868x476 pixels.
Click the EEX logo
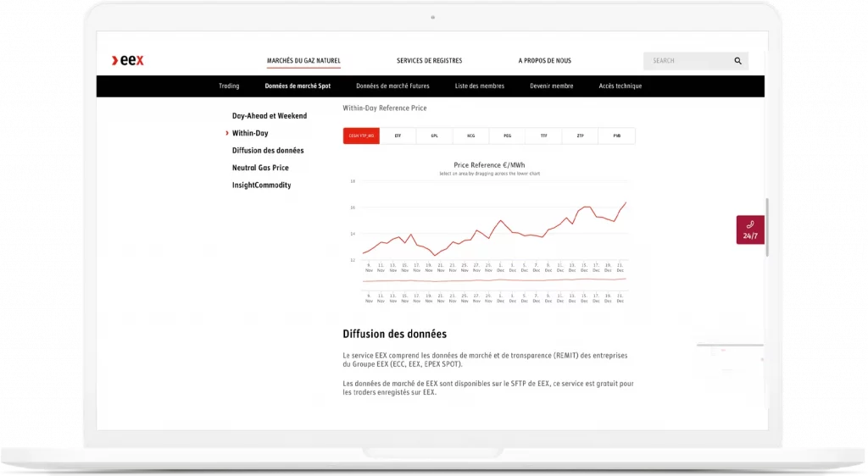(x=128, y=60)
